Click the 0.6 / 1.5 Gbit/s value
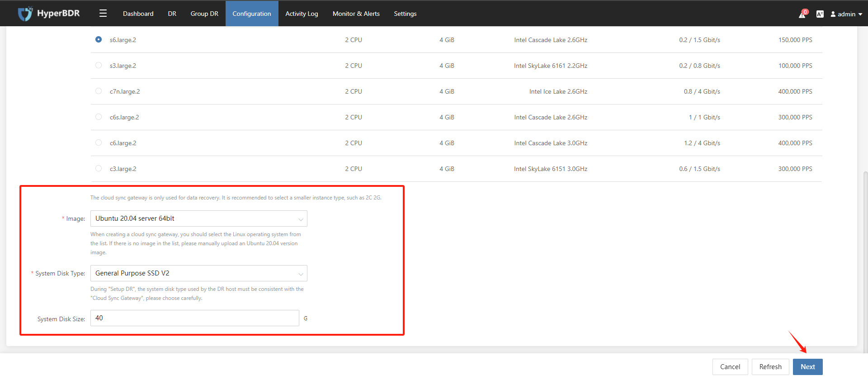868x380 pixels. click(x=700, y=169)
